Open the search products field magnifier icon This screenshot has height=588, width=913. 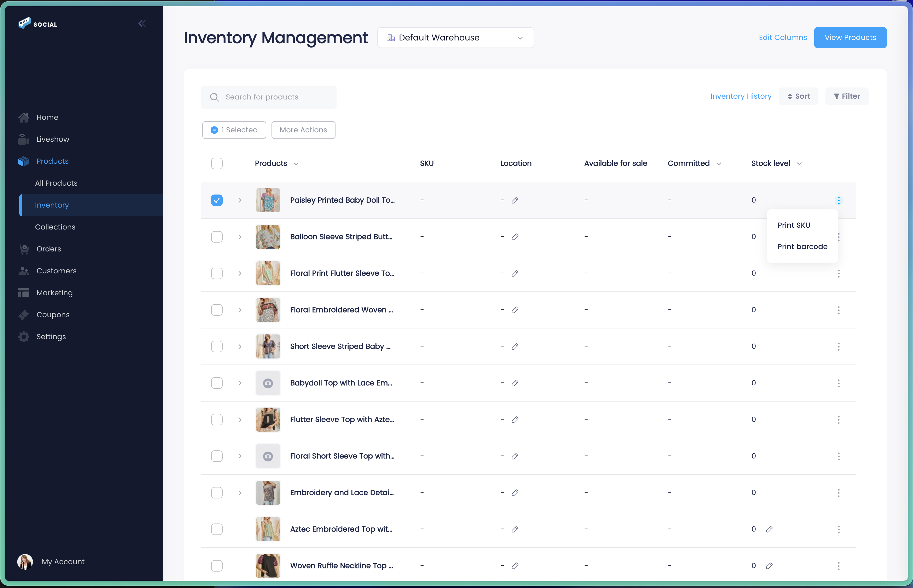[x=214, y=97]
